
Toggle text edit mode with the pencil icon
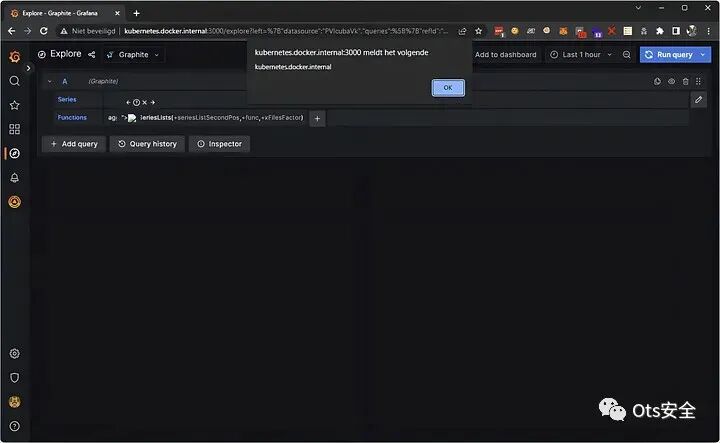tap(698, 100)
